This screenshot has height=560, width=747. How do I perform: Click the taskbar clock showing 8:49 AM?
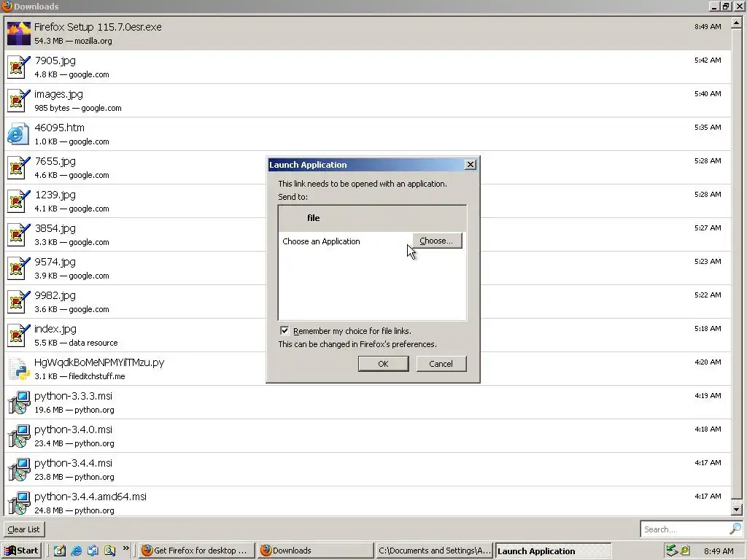tap(719, 551)
